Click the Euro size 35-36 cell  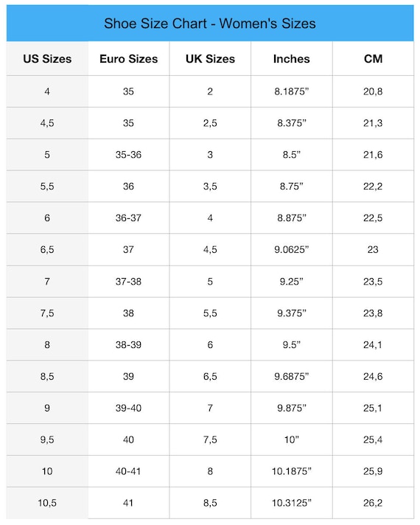click(128, 155)
